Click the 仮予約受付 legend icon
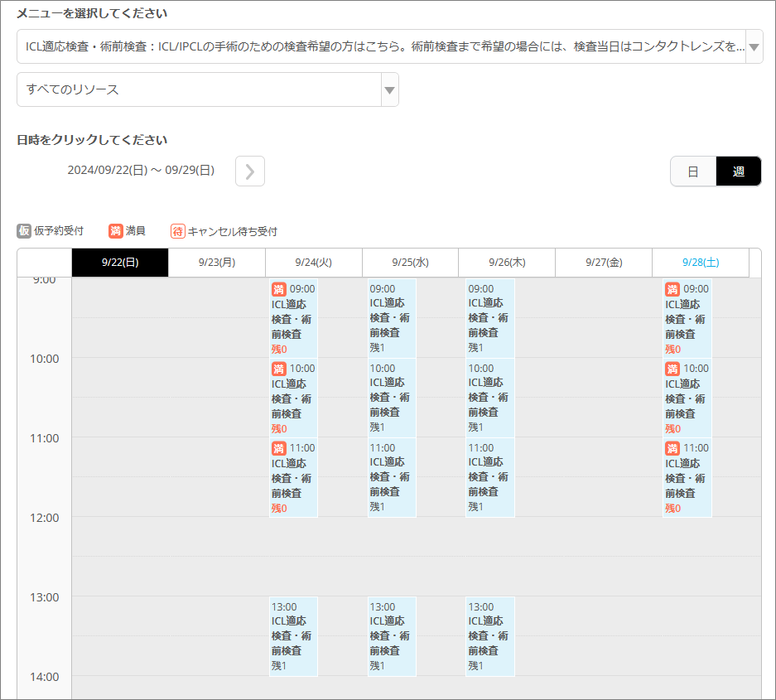 click(23, 230)
